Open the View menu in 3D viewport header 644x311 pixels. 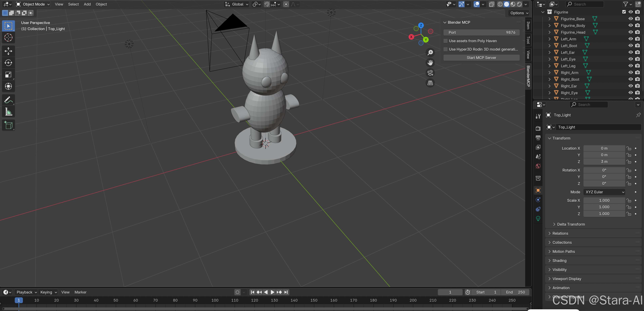coord(59,4)
